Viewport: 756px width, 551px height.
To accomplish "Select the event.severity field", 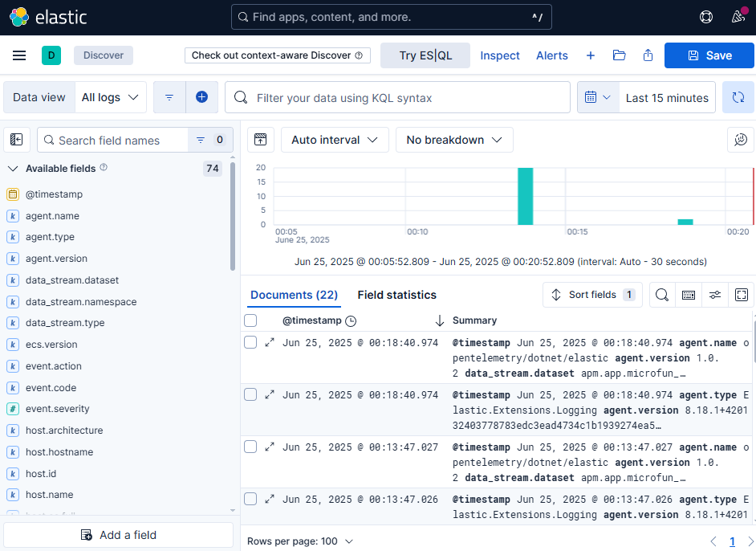I will point(57,409).
